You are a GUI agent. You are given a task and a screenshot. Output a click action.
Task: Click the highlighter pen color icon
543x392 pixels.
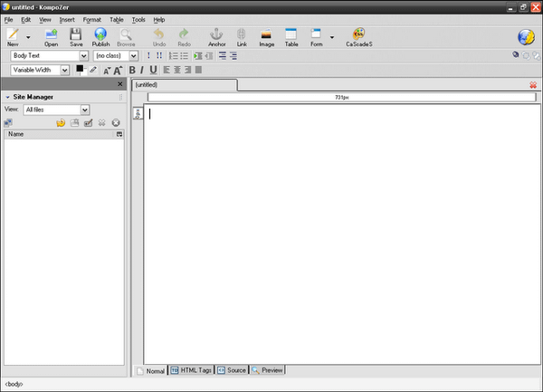pos(93,70)
